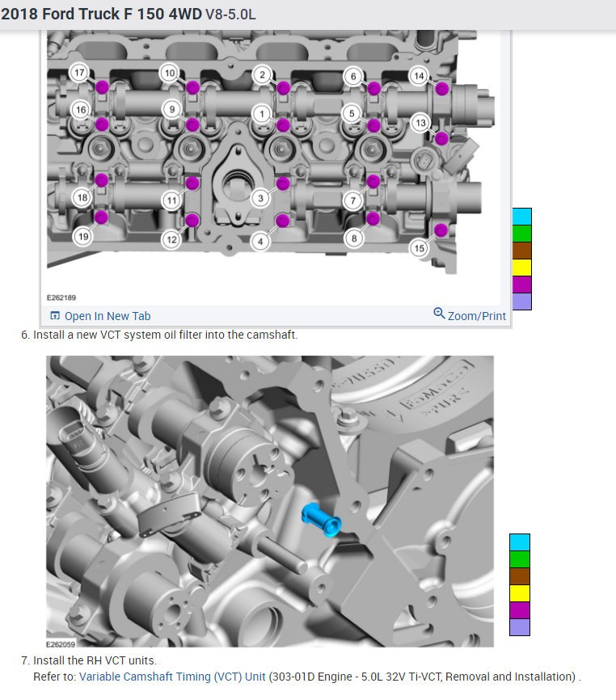Select lavender swatch beside VCT filter image
Image resolution: width=616 pixels, height=700 pixels.
(x=520, y=627)
